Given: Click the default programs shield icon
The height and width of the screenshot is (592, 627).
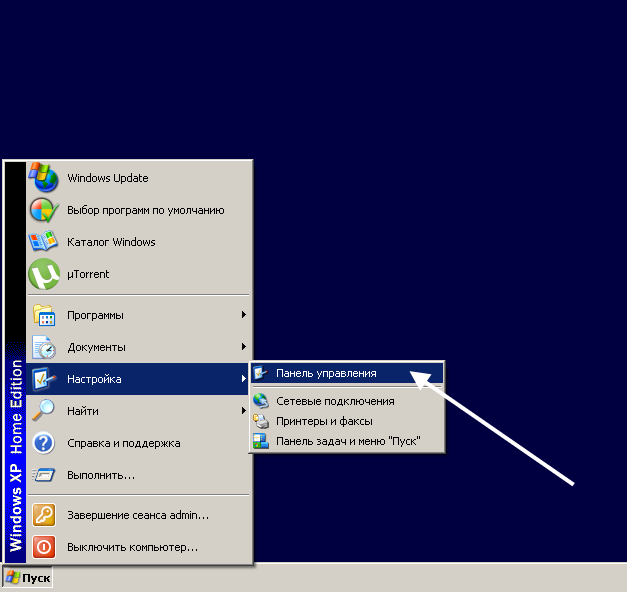Looking at the screenshot, I should click(x=44, y=210).
